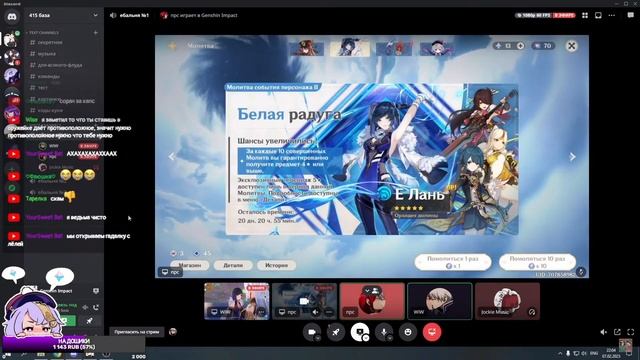Select first character banner tab
Image resolution: width=640 pixels, height=360 pixels.
coord(306,48)
